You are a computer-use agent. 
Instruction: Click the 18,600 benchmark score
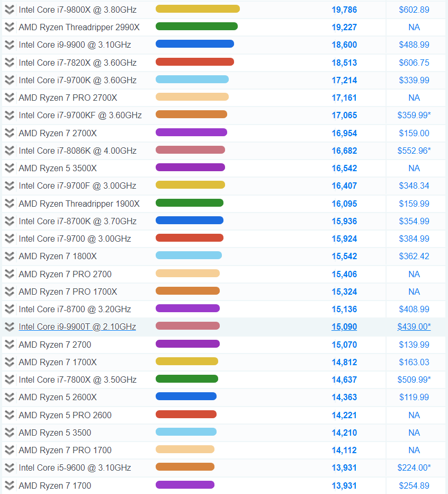pos(344,45)
